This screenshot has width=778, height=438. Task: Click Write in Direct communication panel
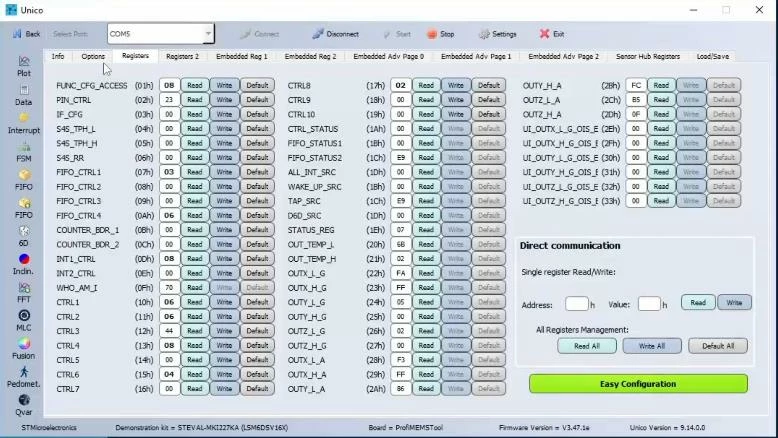click(734, 302)
